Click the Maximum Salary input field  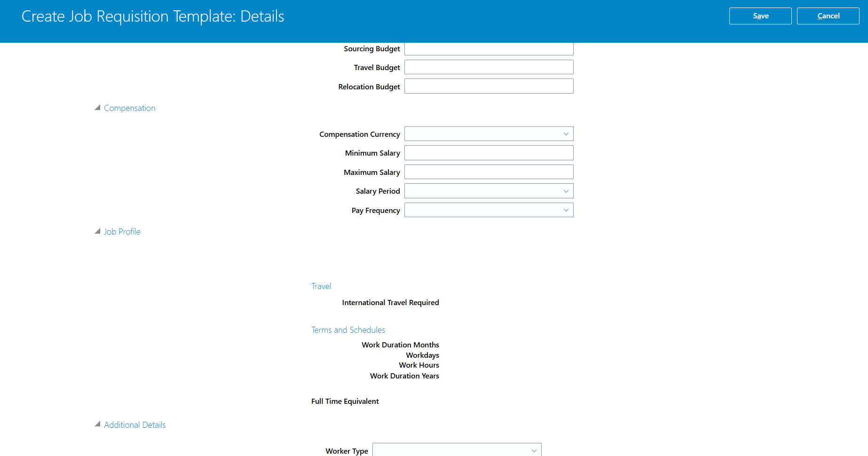[x=489, y=172]
